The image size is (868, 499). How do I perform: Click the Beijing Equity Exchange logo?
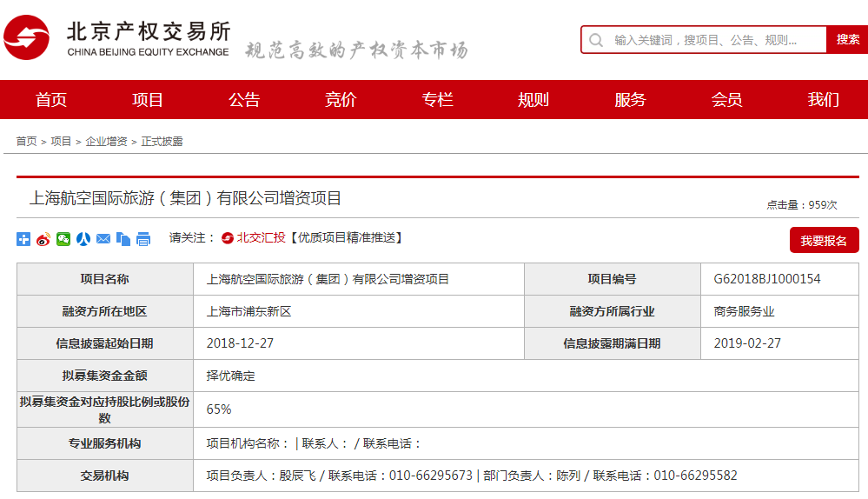tap(116, 37)
